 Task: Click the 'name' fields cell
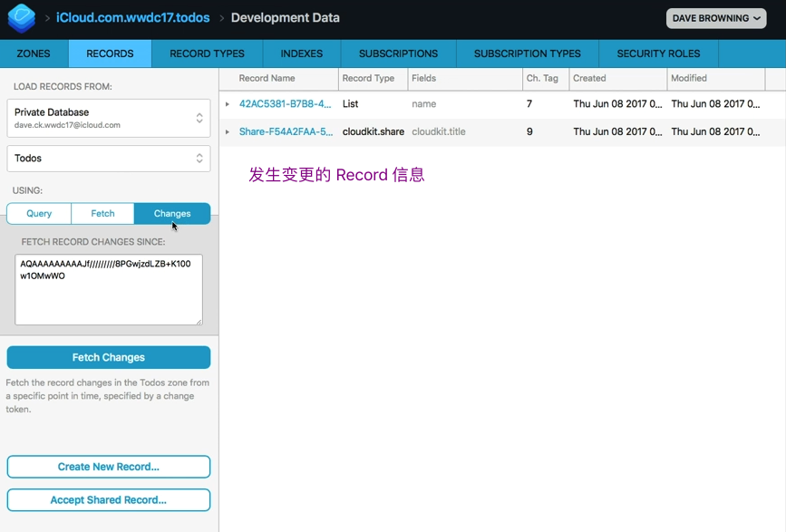tap(424, 104)
